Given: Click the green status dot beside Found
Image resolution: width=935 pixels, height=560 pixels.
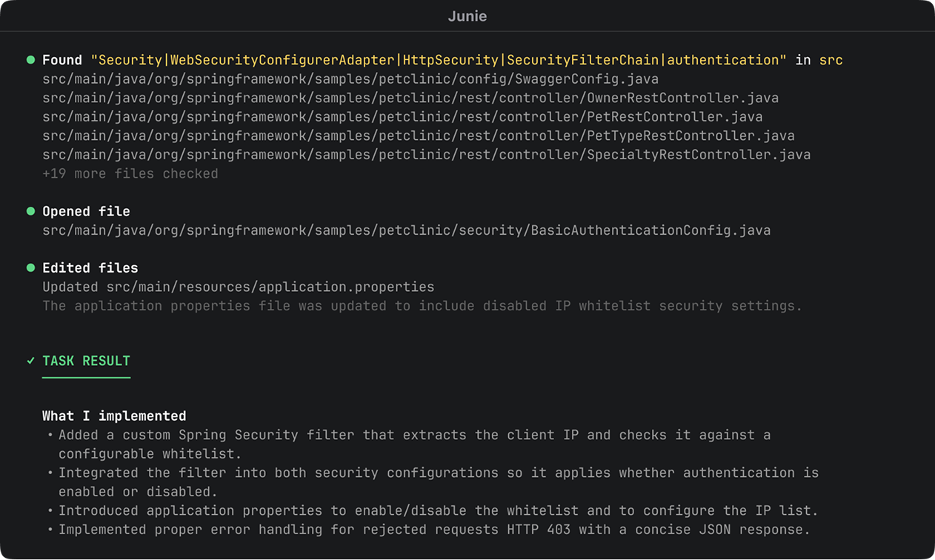Looking at the screenshot, I should [x=30, y=60].
